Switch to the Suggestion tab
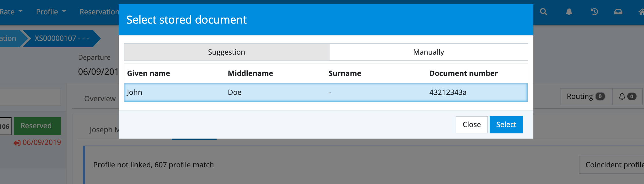644x184 pixels. (226, 52)
